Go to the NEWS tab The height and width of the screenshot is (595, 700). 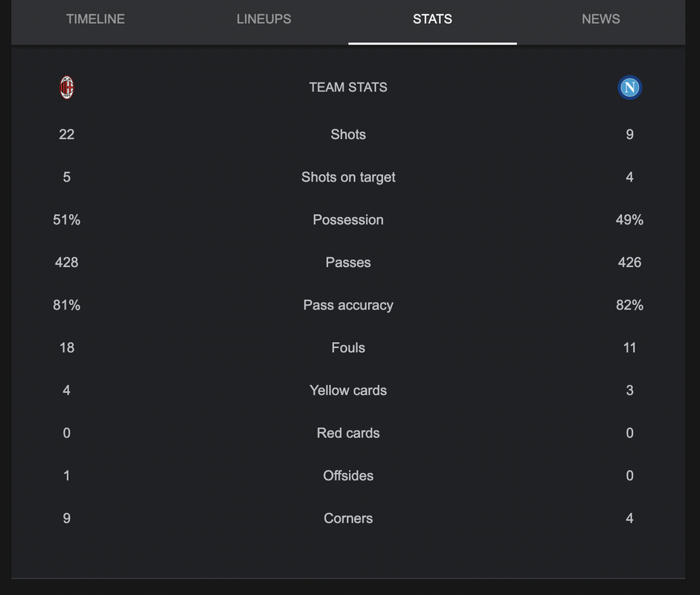coord(601,19)
